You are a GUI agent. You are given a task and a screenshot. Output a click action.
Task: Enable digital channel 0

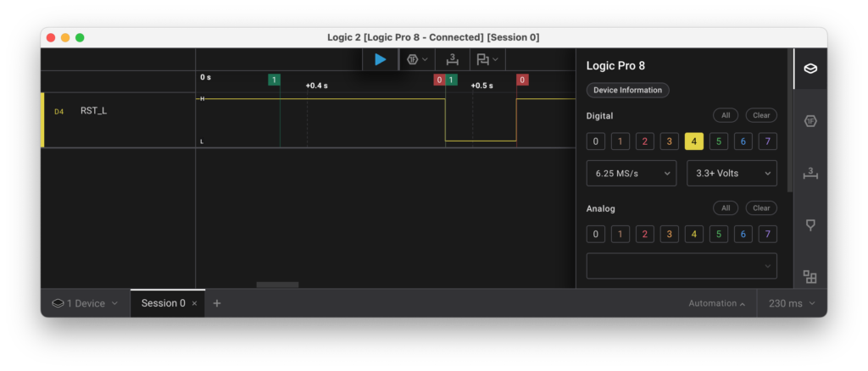596,141
